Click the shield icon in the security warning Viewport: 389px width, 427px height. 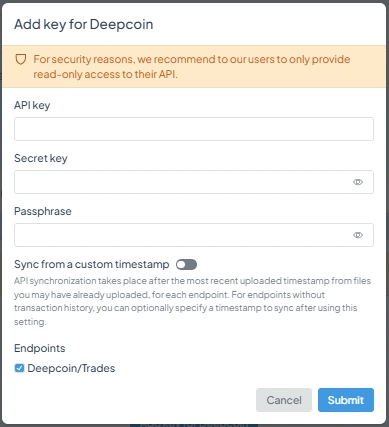coord(21,60)
